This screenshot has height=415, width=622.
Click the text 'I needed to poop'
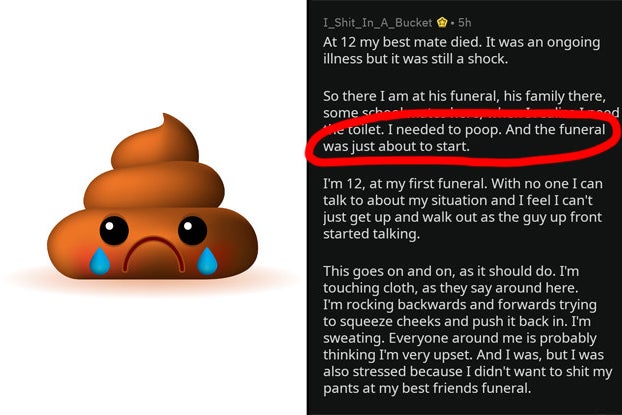[445, 130]
